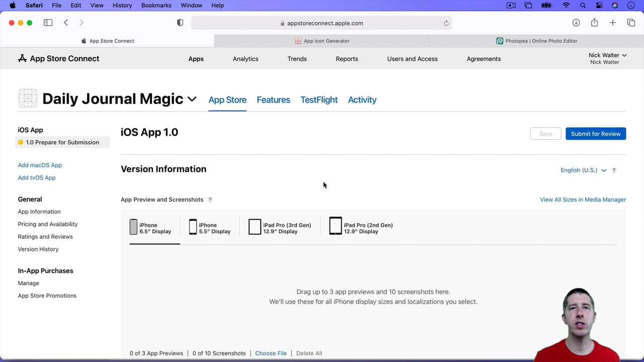Reload the page icon
This screenshot has width=644, height=362.
(446, 23)
